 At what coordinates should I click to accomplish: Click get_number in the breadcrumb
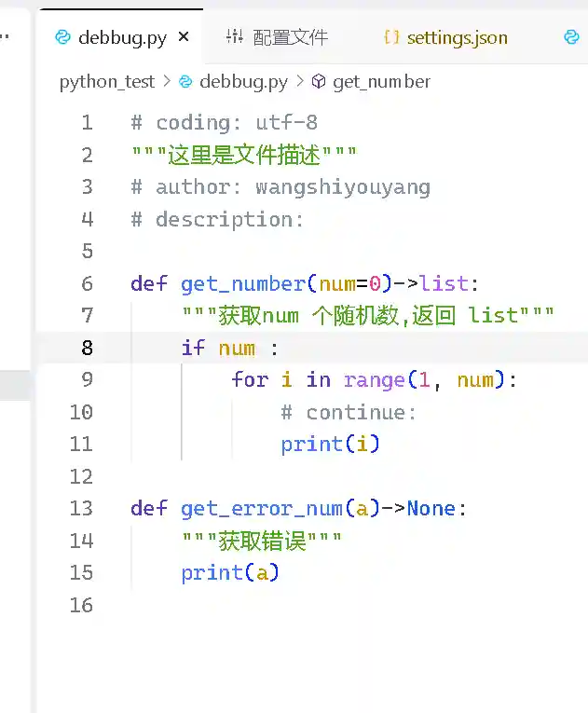click(381, 82)
